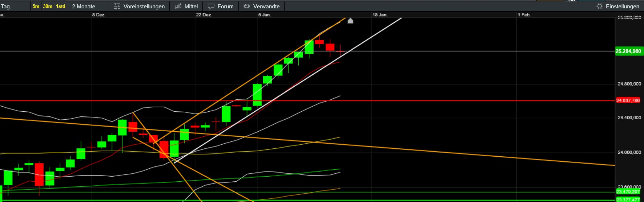The width and height of the screenshot is (644, 202).
Task: Open the 2 Monate range dropdown
Action: click(87, 7)
